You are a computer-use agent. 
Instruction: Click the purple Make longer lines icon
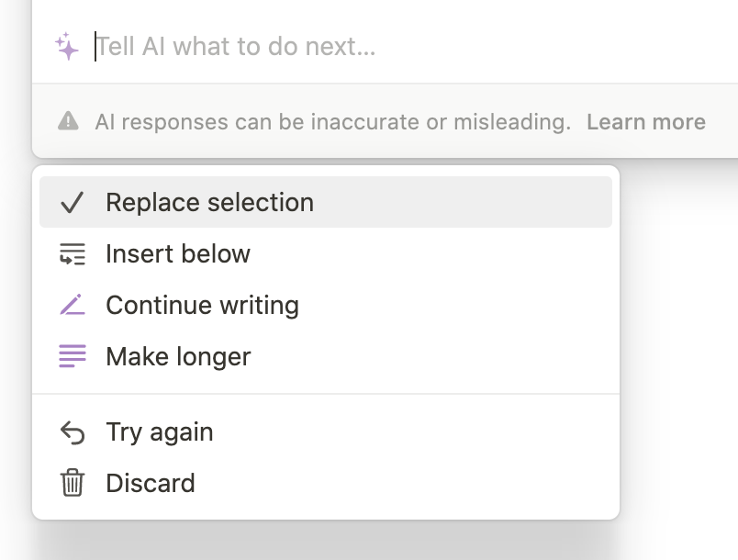tap(72, 356)
